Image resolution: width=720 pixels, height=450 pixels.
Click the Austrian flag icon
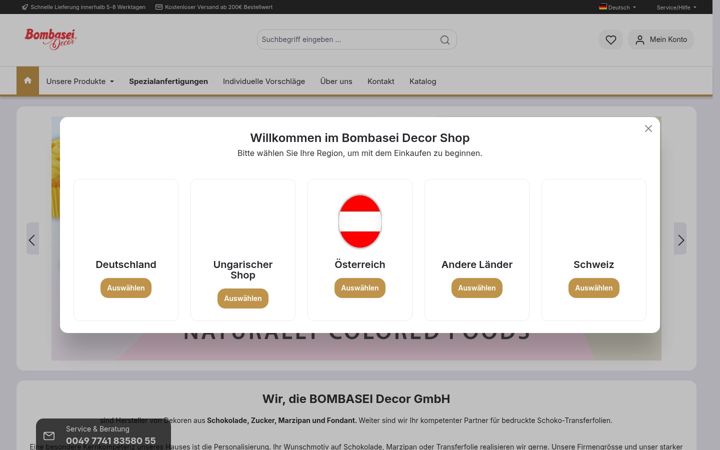(360, 221)
